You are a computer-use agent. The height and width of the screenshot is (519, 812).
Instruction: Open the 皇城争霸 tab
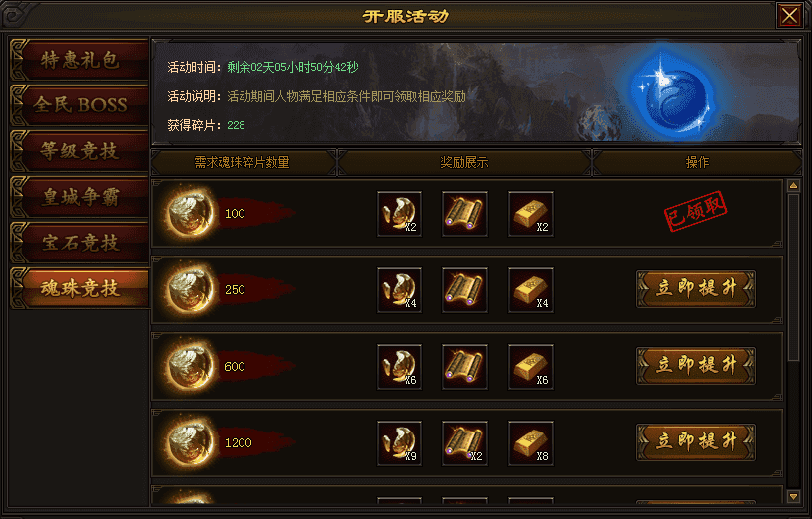(80, 197)
